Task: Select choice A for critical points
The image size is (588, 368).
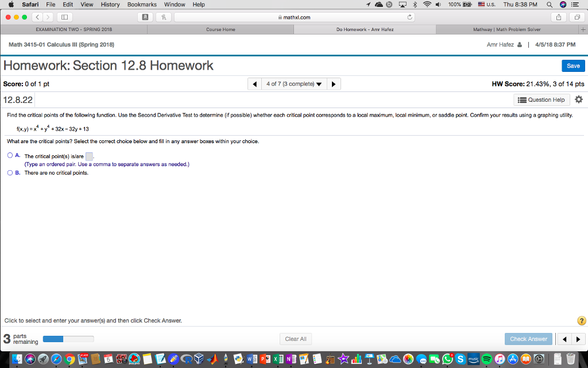Action: [x=9, y=155]
